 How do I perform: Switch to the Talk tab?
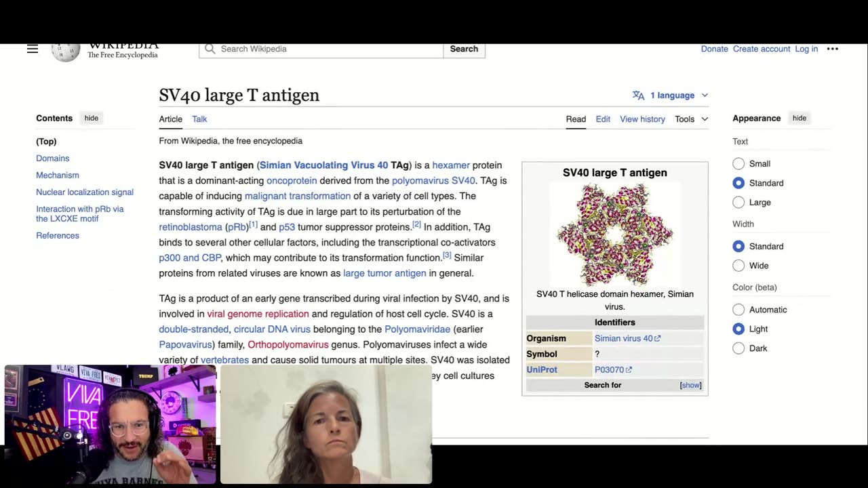(199, 119)
